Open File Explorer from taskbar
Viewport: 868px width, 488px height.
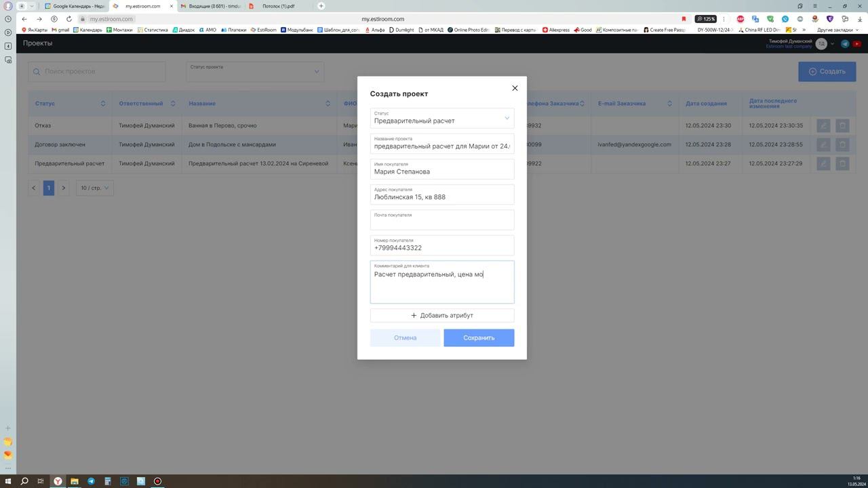coord(75,481)
